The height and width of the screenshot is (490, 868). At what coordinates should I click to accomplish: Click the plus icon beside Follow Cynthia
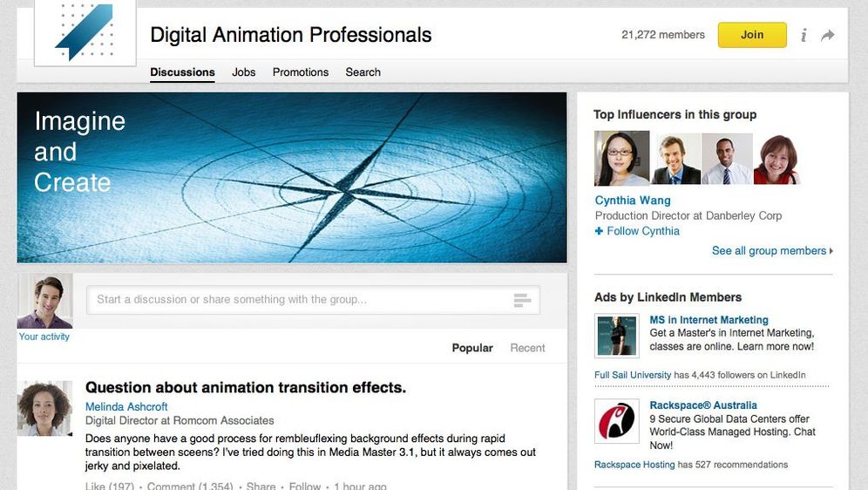click(x=599, y=231)
